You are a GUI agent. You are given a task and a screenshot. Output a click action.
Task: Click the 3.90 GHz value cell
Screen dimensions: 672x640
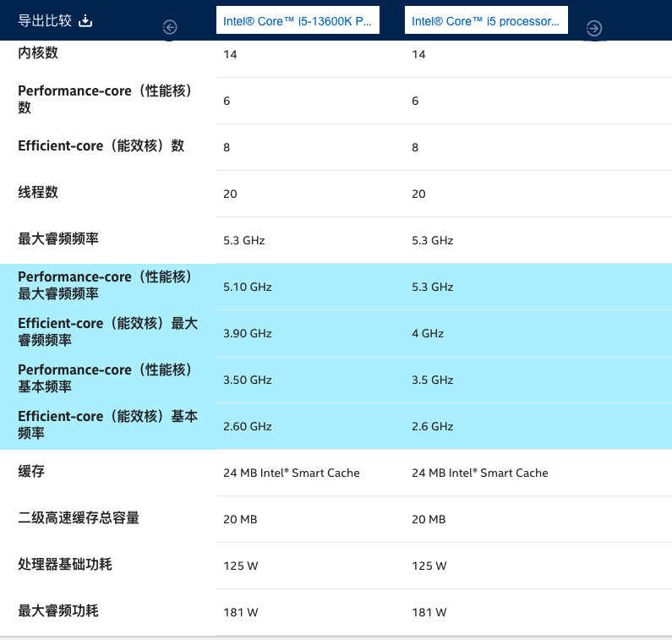pos(248,333)
